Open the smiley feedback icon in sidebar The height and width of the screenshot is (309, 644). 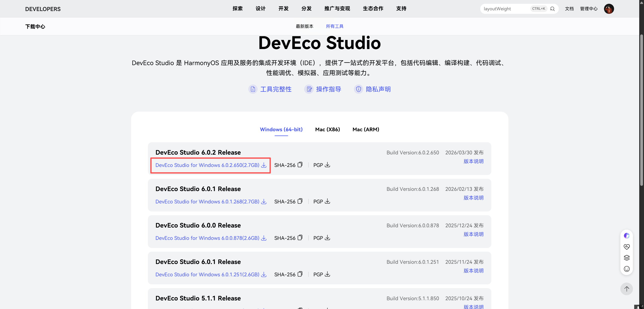pos(627,269)
